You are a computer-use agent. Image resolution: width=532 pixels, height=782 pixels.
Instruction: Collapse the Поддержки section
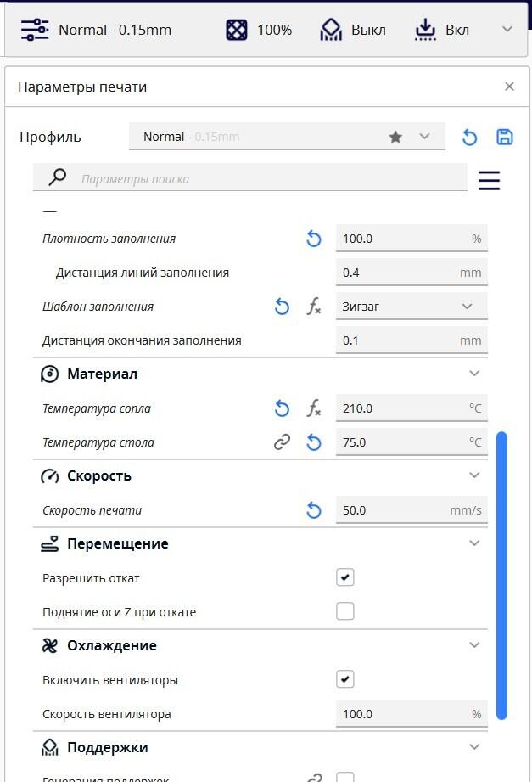[x=474, y=747]
